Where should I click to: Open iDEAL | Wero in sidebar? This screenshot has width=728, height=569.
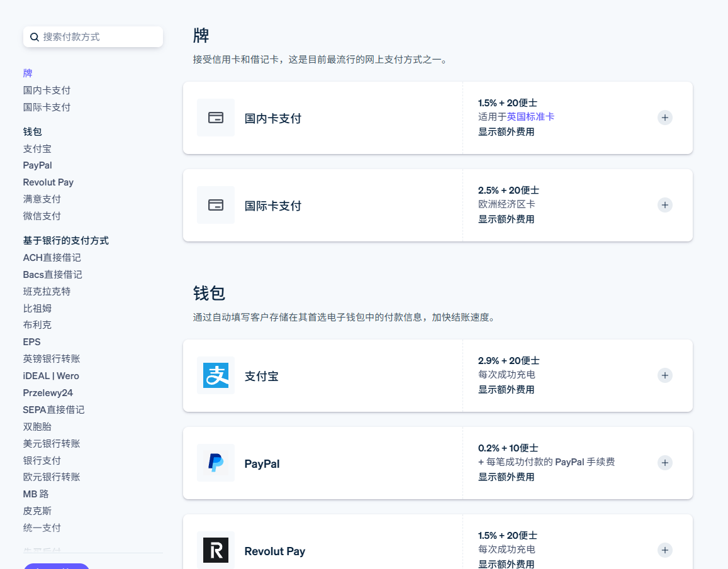(x=51, y=376)
